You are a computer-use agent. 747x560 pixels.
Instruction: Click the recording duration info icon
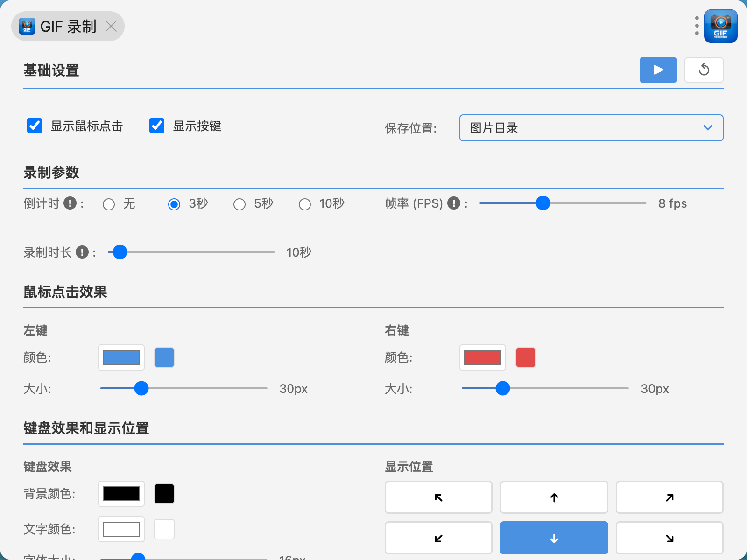tap(82, 252)
